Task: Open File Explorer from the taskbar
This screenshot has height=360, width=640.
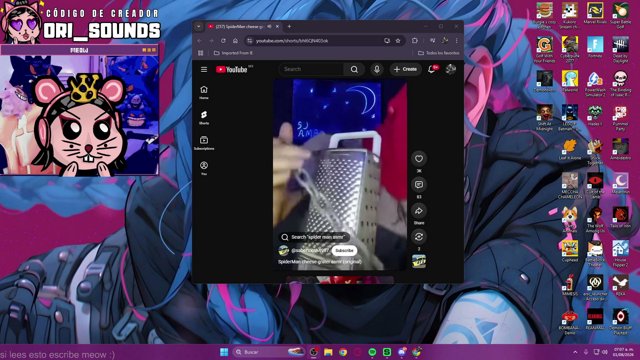Action: click(328, 352)
